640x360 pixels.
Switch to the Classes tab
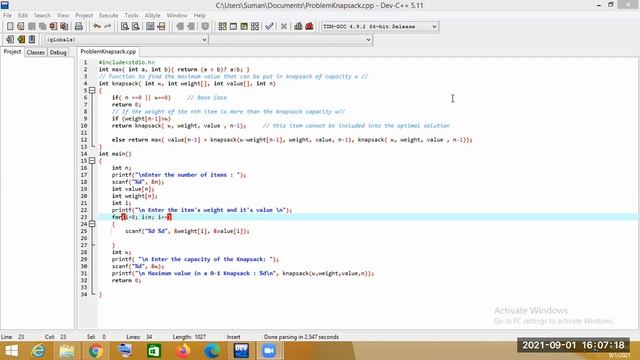pos(36,52)
